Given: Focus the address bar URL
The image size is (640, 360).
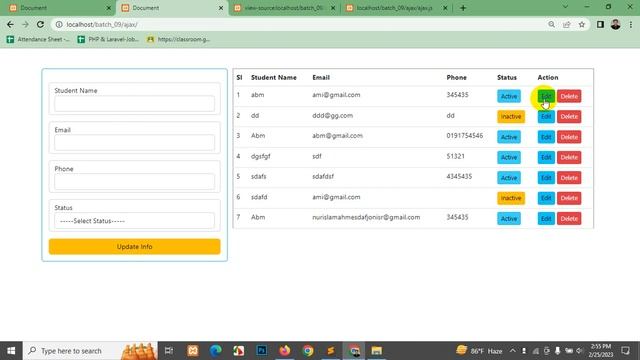Looking at the screenshot, I should 102,24.
